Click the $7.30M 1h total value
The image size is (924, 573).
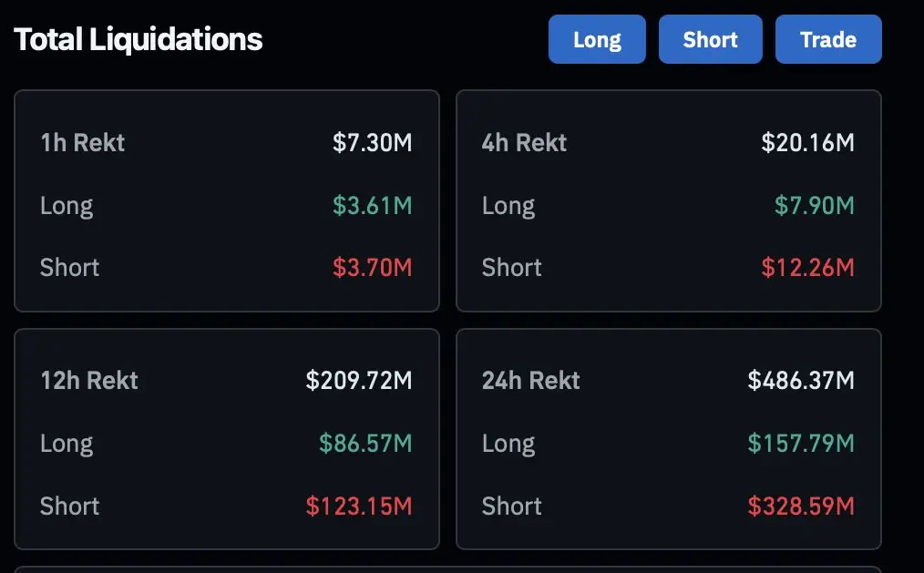pyautogui.click(x=372, y=143)
